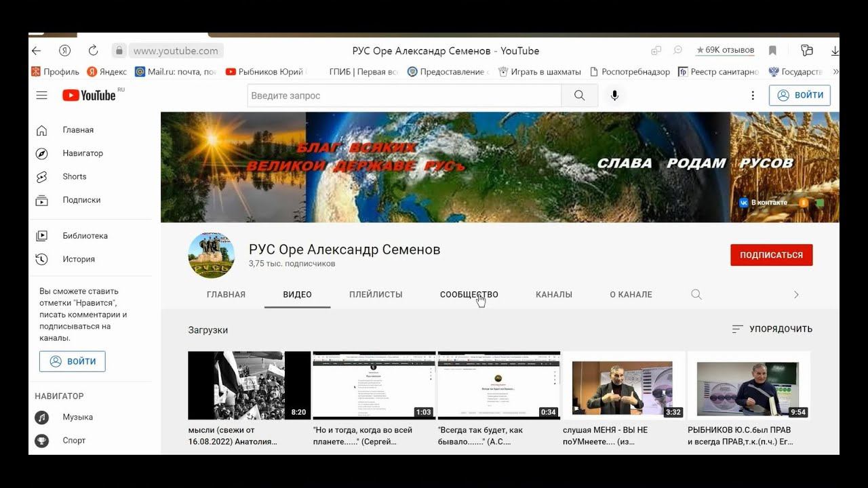Open YouTube settings three-dots menu
The image size is (868, 488).
tap(753, 96)
